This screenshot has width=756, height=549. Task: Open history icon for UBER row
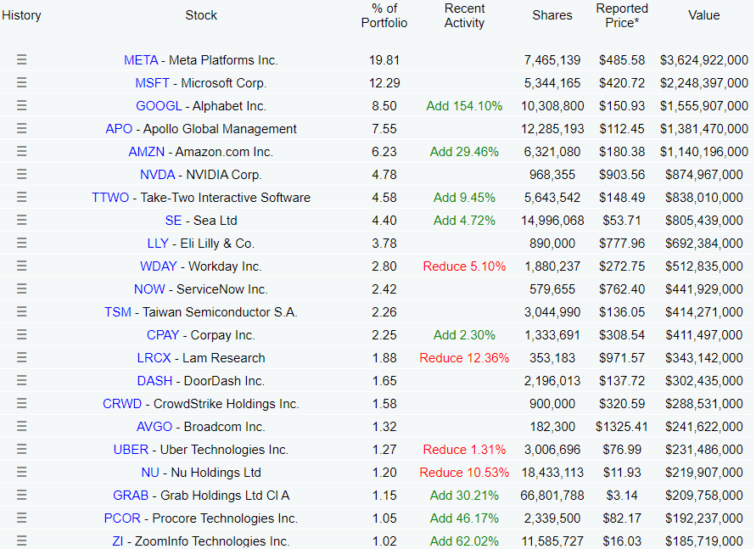(22, 449)
